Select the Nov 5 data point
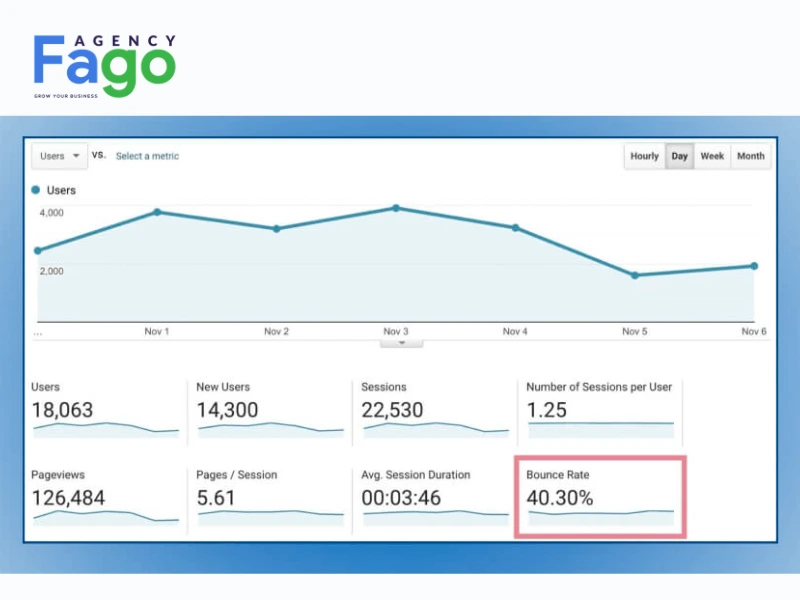Image resolution: width=800 pixels, height=600 pixels. pos(635,275)
